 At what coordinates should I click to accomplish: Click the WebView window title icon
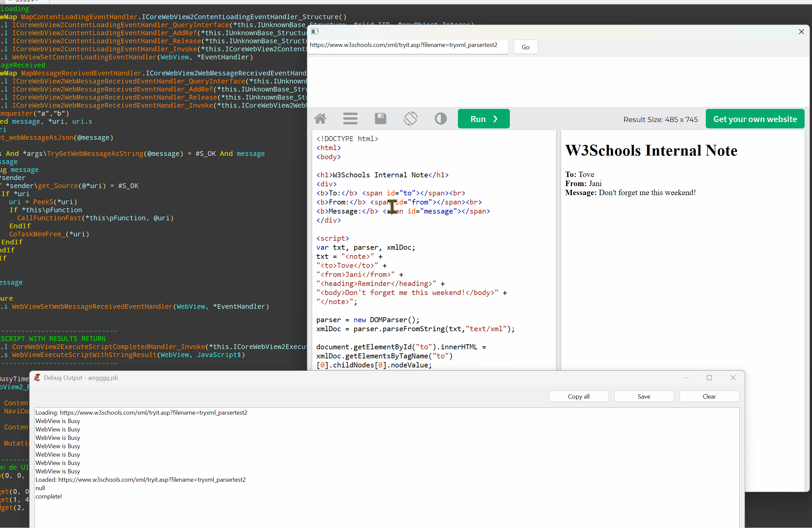(315, 32)
